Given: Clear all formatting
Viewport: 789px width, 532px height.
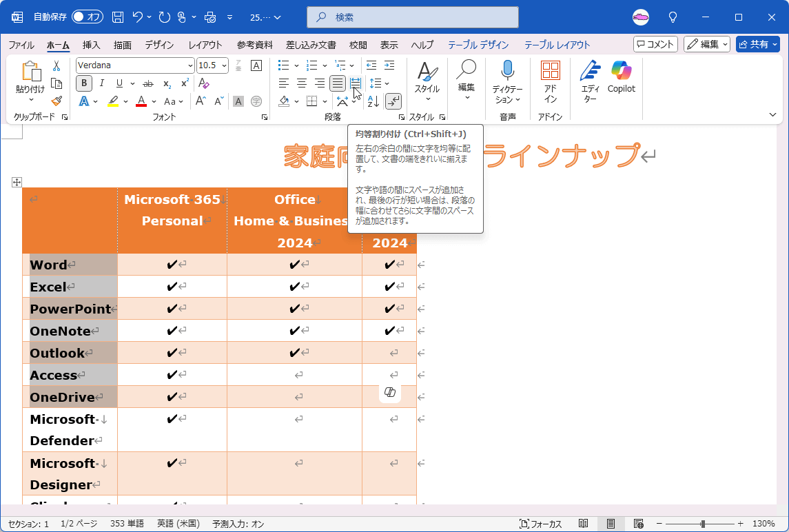Looking at the screenshot, I should pyautogui.click(x=204, y=83).
